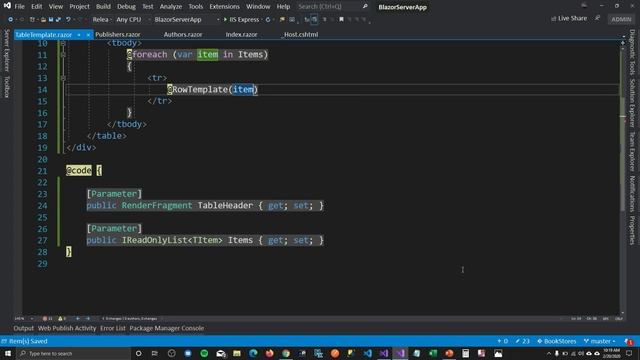
Task: Click the navigate backward toolbar icon
Action: point(10,19)
